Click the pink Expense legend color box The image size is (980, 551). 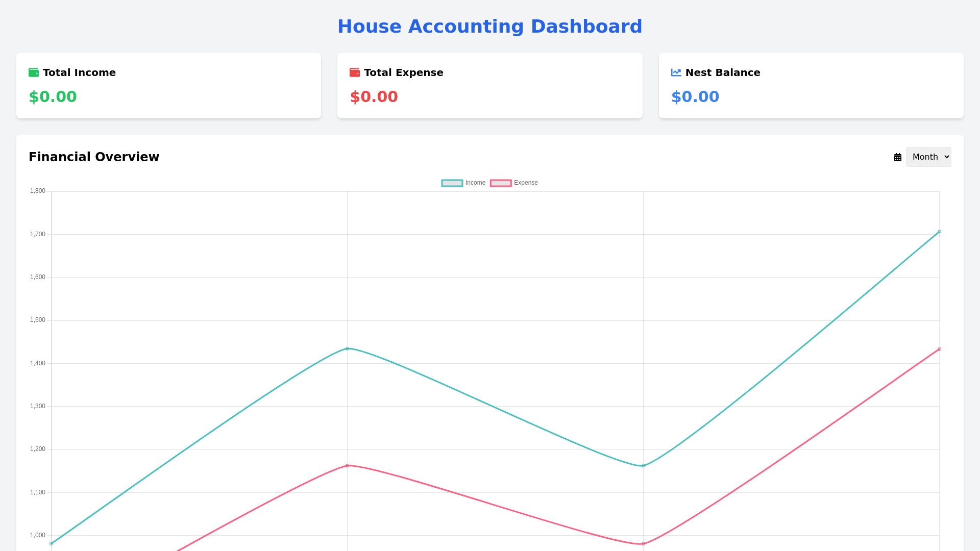pos(501,183)
